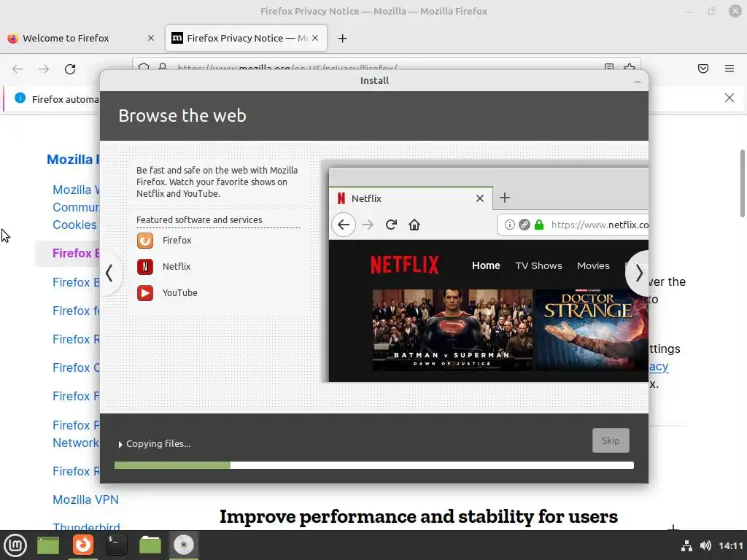This screenshot has width=747, height=560.
Task: Click 'Improve performance and stability for users' heading
Action: (x=419, y=517)
